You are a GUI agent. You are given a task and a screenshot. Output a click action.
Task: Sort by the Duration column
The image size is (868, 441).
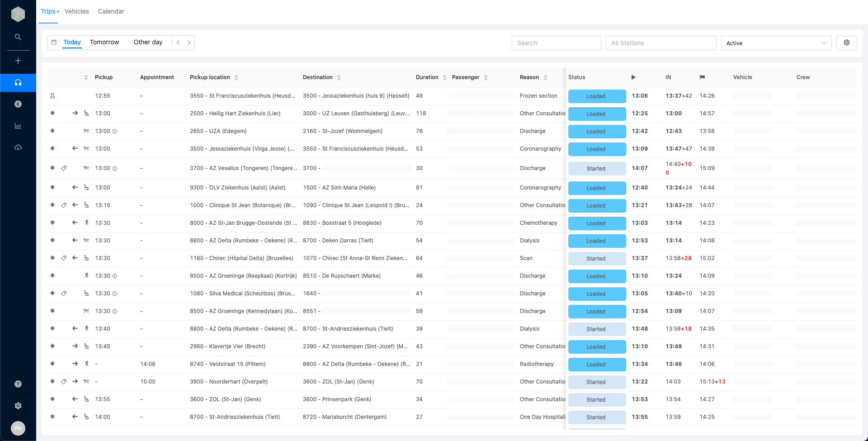coord(444,77)
